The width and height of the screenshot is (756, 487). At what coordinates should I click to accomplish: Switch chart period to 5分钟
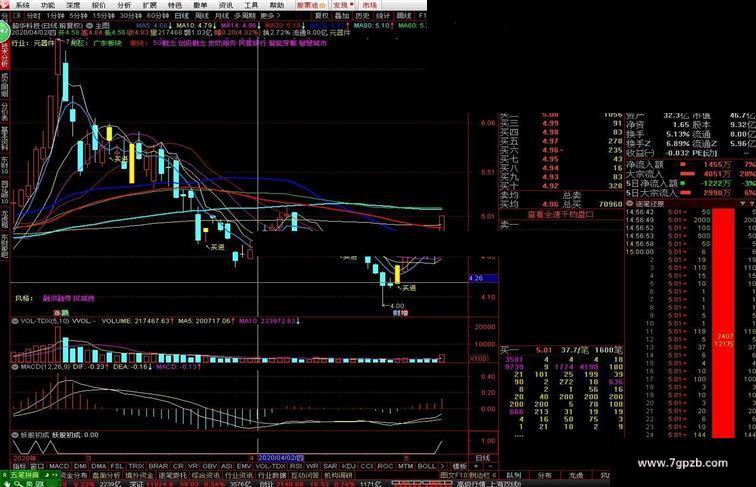(x=77, y=16)
